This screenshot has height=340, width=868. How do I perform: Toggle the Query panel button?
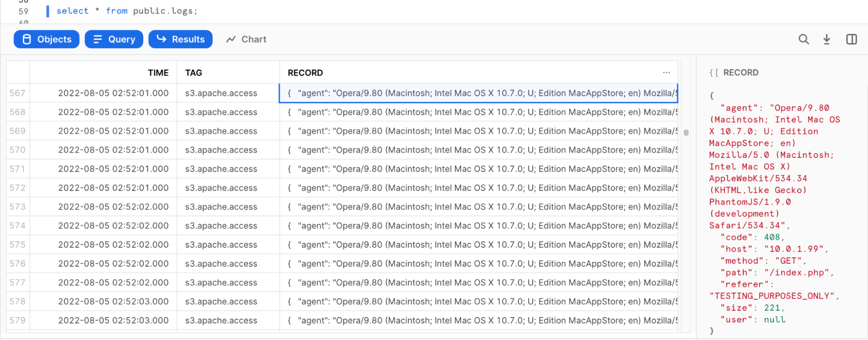coord(114,39)
